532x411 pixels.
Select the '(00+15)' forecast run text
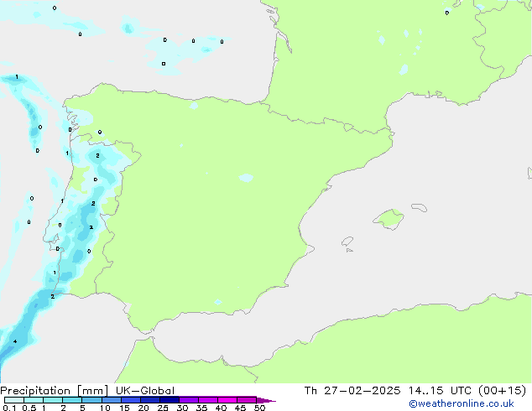[502, 391]
